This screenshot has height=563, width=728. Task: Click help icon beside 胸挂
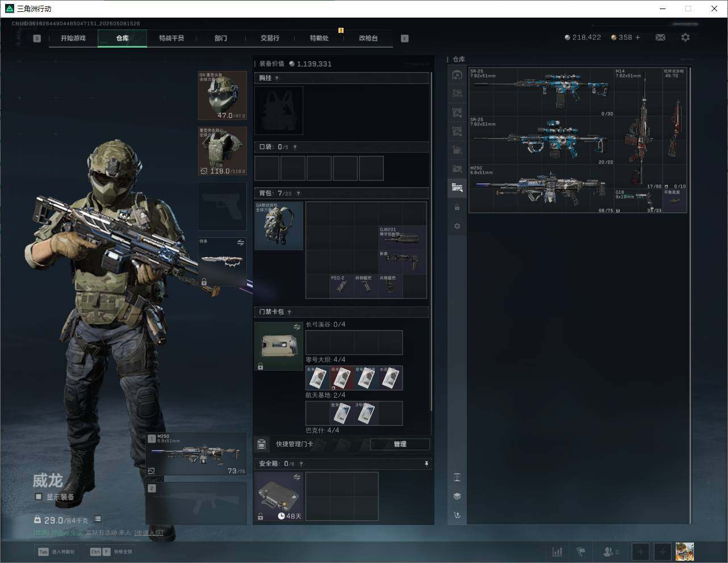pyautogui.click(x=277, y=78)
